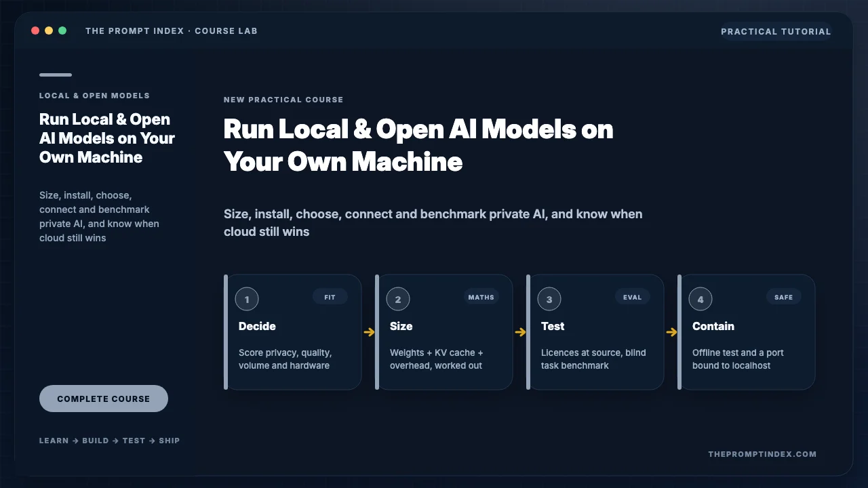
Task: Open the Size card title
Action: [x=401, y=326]
